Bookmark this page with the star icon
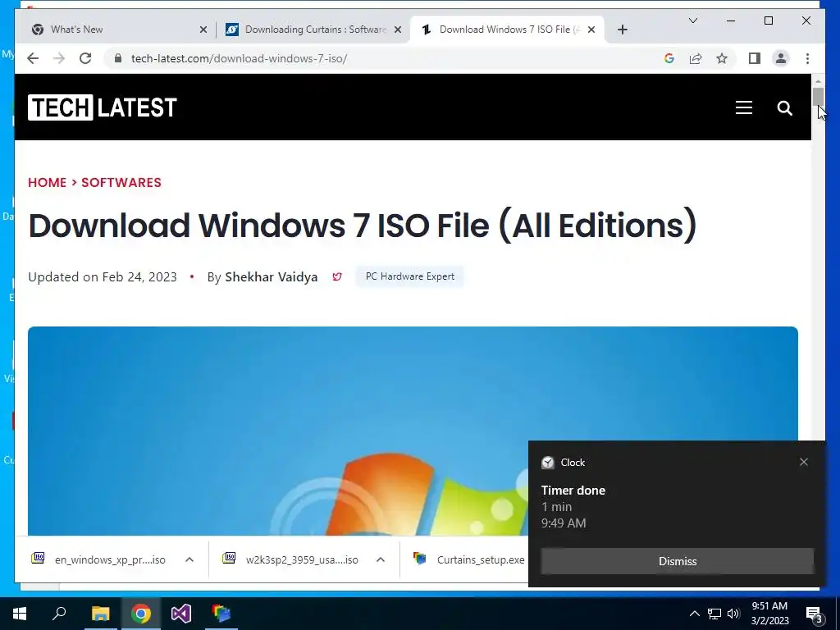This screenshot has width=840, height=630. (x=722, y=58)
